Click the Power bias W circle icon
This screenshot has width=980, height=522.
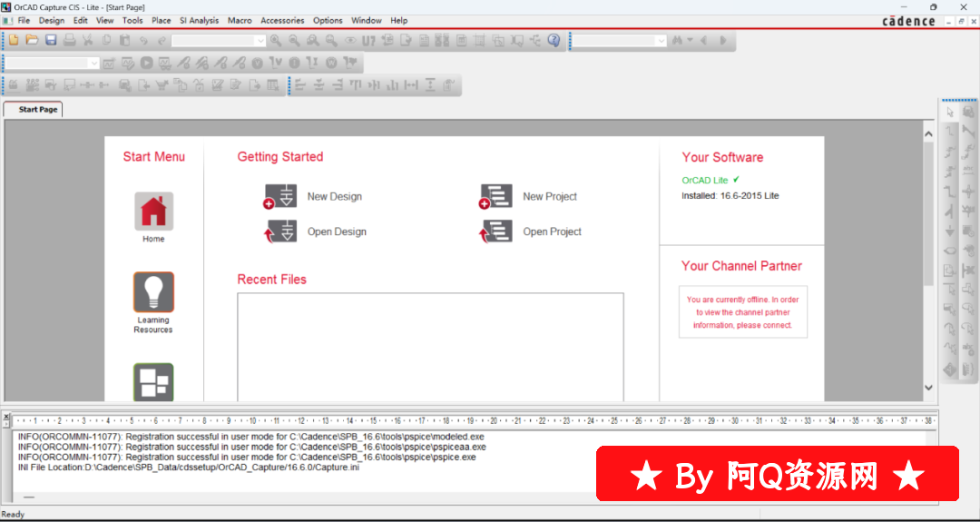click(x=331, y=63)
